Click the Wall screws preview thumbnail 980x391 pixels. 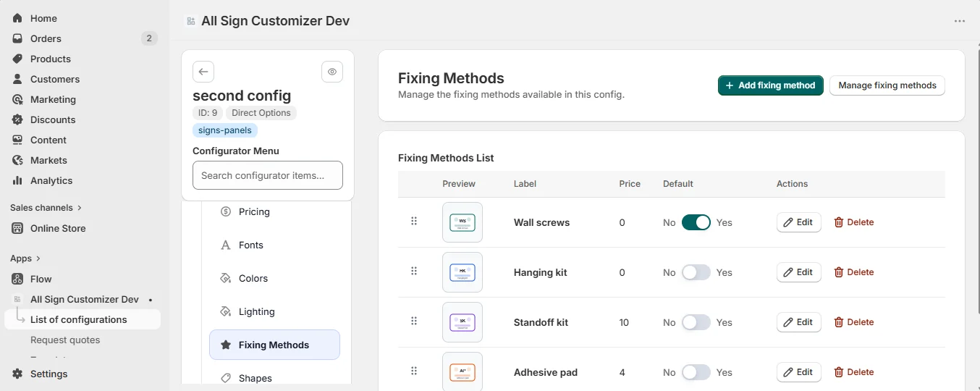[462, 222]
